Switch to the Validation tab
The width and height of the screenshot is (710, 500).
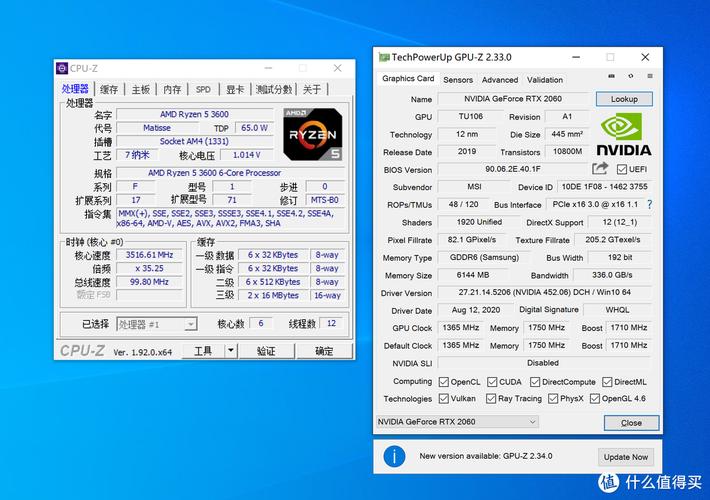click(545, 80)
